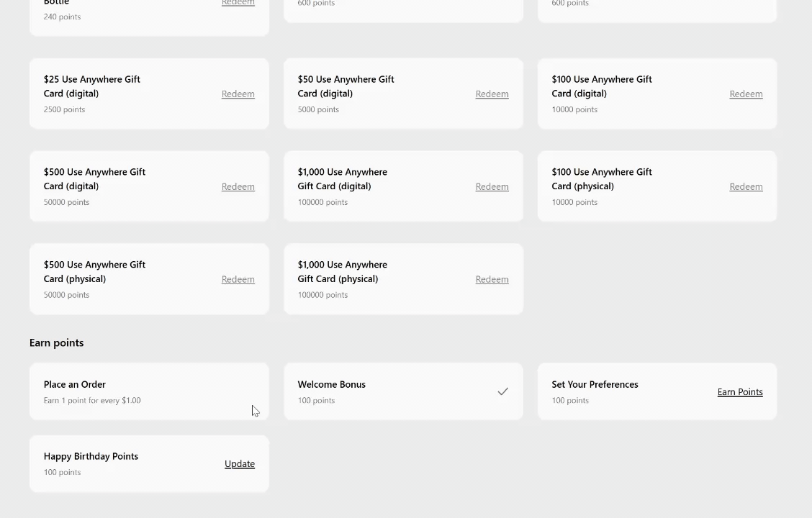Click the $25 Use Anywhere Gift Card title
This screenshot has width=812, height=518.
[92, 86]
